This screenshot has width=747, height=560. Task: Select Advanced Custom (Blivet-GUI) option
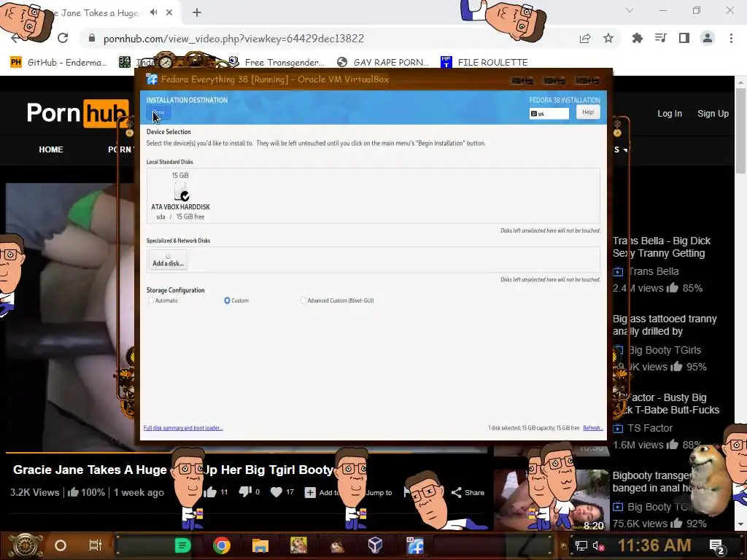tap(337, 300)
